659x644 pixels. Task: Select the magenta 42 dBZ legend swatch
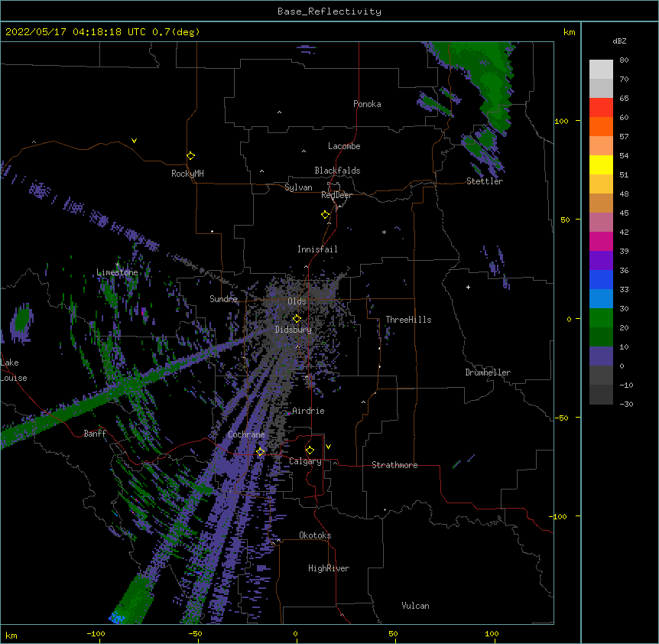tap(601, 241)
